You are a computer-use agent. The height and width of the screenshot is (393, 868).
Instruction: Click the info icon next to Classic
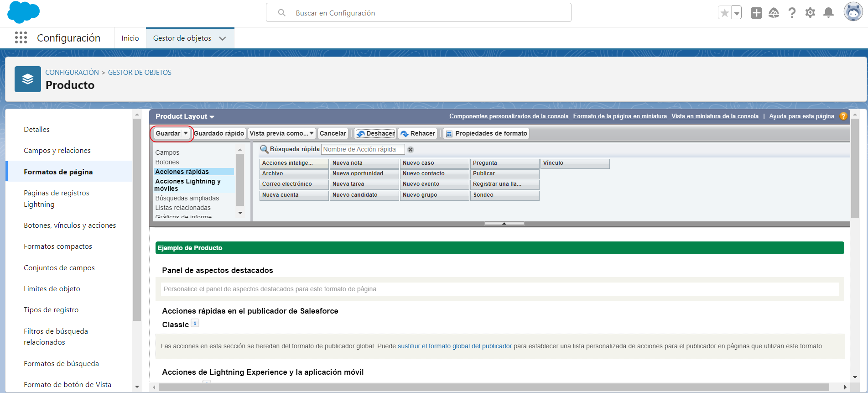pos(195,323)
